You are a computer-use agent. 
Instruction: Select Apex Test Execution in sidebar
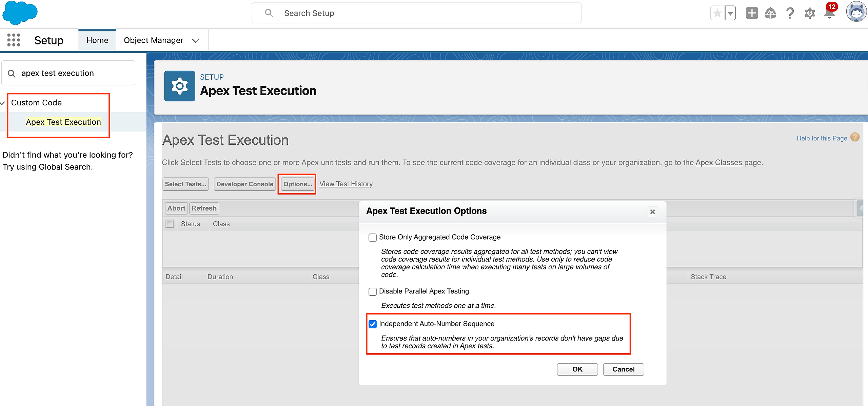coord(63,122)
